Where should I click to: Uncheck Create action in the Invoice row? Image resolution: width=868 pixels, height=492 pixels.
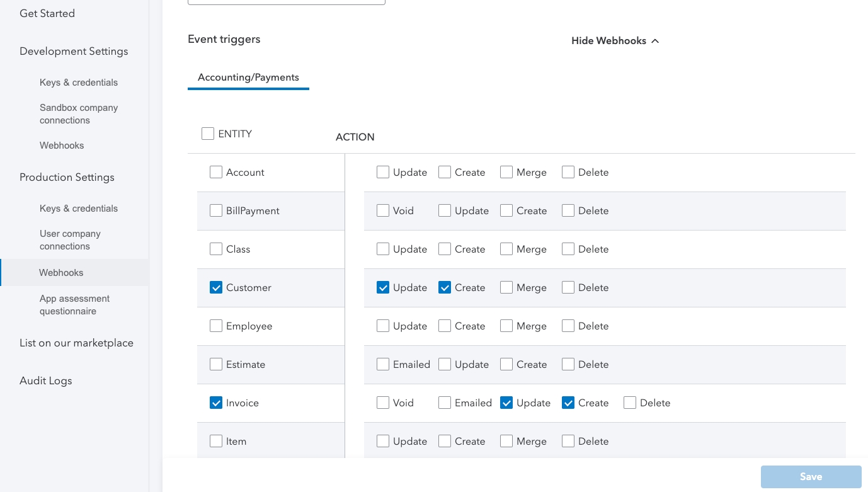(x=568, y=403)
